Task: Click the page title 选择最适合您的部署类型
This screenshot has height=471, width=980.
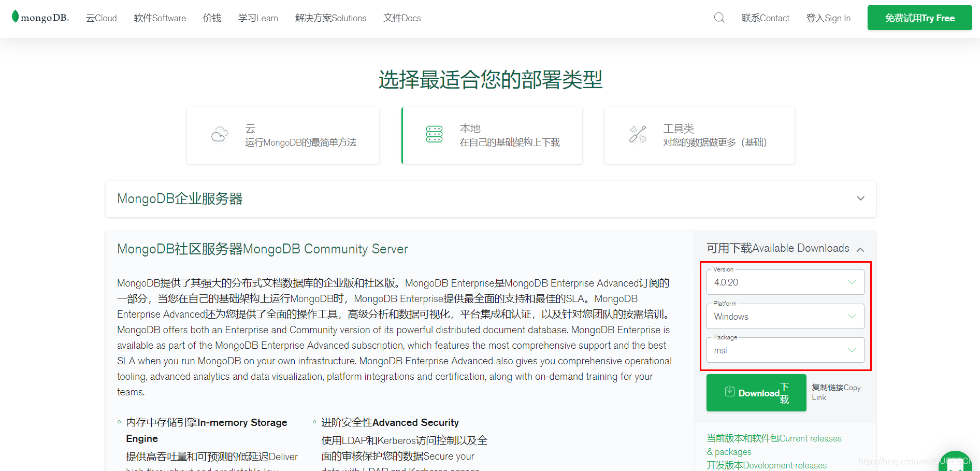Action: pos(490,80)
